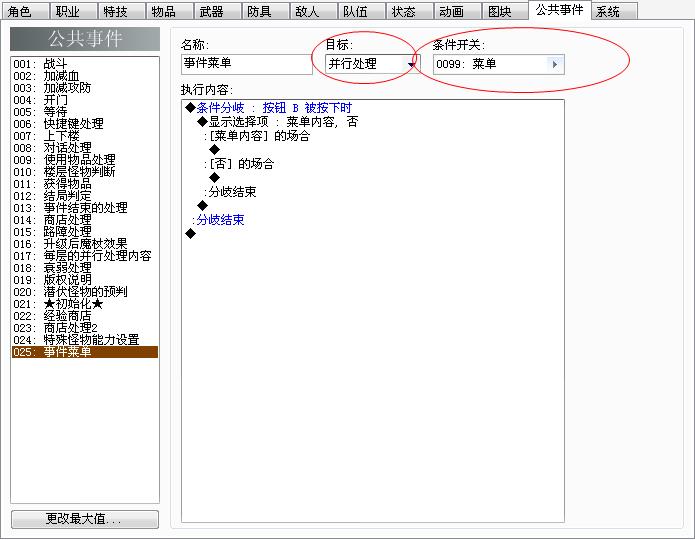The width and height of the screenshot is (695, 540).
Task: Select common event 009: 使用物品处理
Action: tap(85, 160)
